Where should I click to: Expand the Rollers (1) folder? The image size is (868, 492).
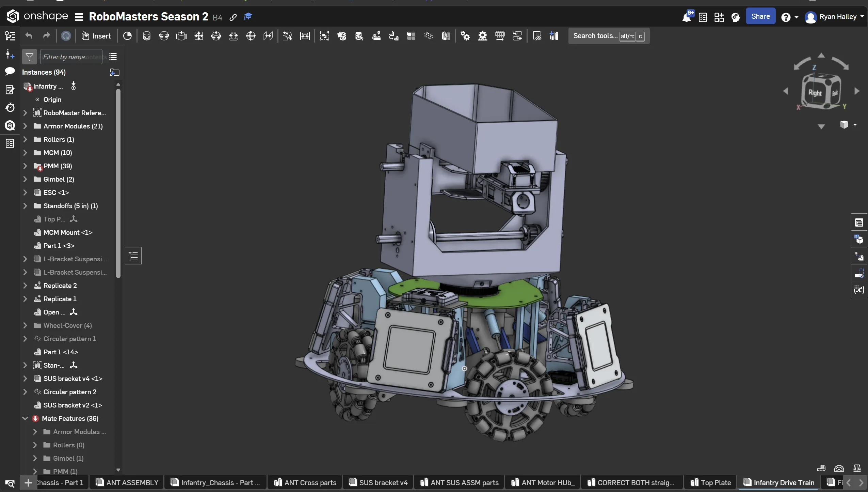(25, 139)
